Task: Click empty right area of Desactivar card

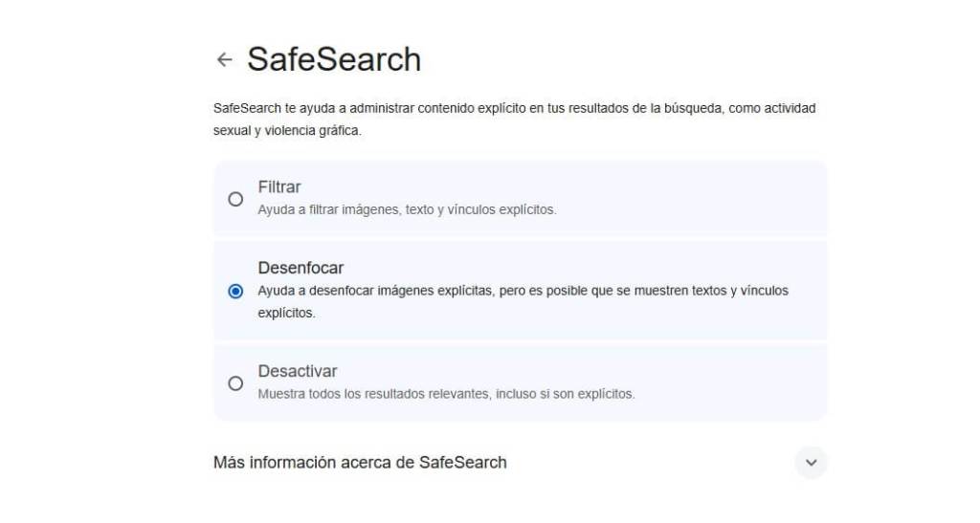Action: pos(737,382)
